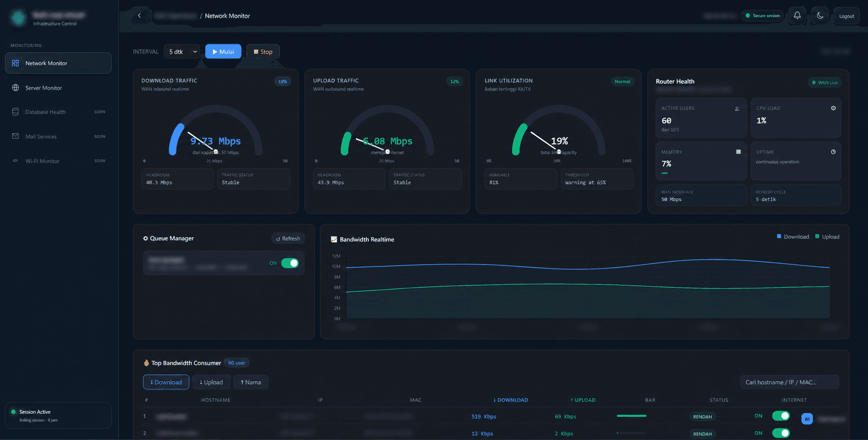Select Mail Services menu item
Image resolution: width=868 pixels, height=440 pixels.
click(58, 136)
